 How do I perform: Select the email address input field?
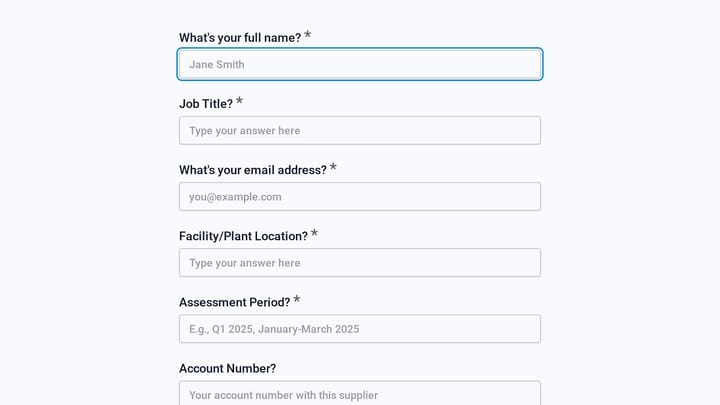tap(360, 197)
